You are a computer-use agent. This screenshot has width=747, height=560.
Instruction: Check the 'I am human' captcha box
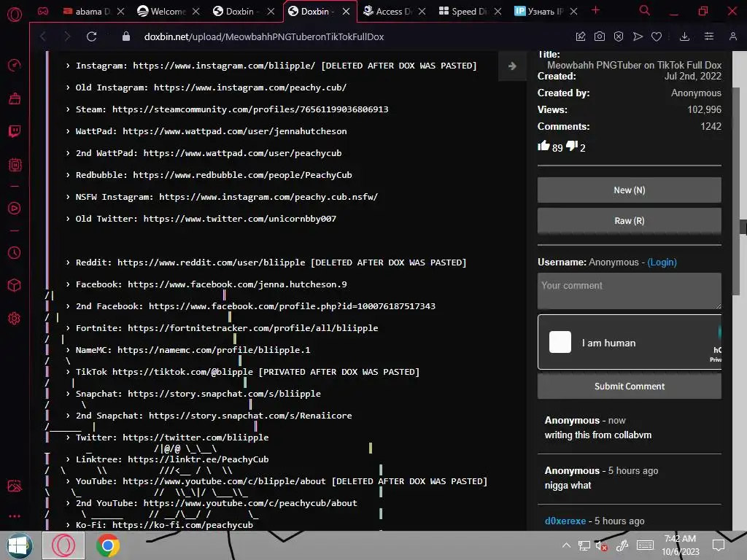560,342
